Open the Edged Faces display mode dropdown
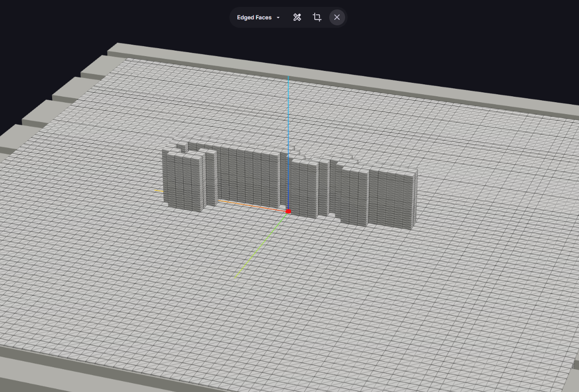The image size is (579, 392). (x=254, y=17)
